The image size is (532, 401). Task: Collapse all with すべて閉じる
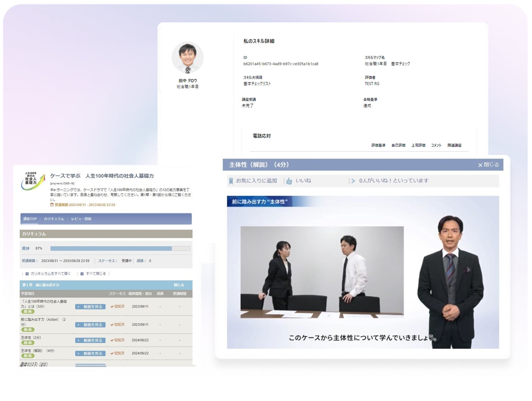(x=96, y=274)
